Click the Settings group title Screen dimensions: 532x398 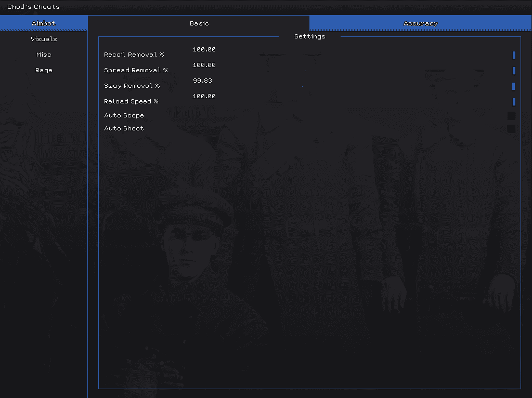coord(310,36)
